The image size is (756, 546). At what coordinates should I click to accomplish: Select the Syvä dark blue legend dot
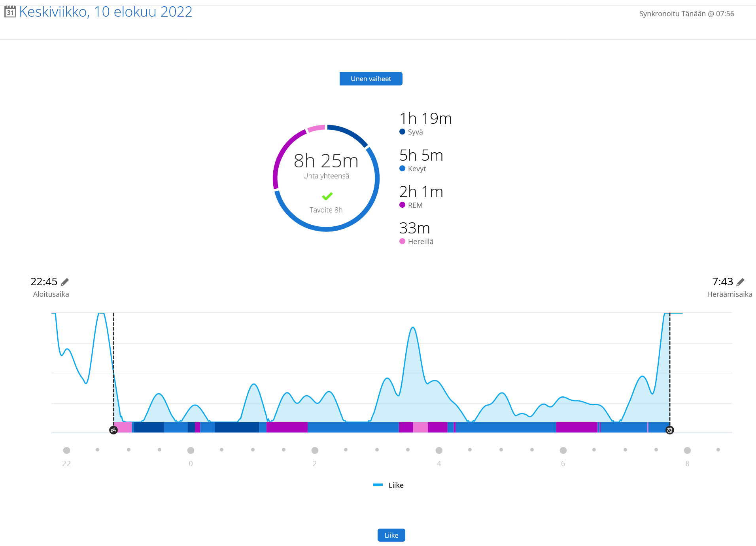[402, 132]
